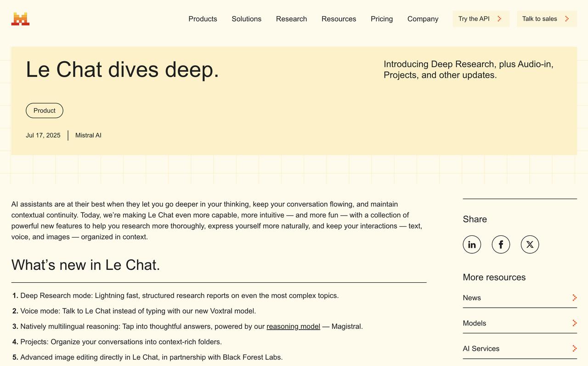Go to the Pricing page

[382, 19]
